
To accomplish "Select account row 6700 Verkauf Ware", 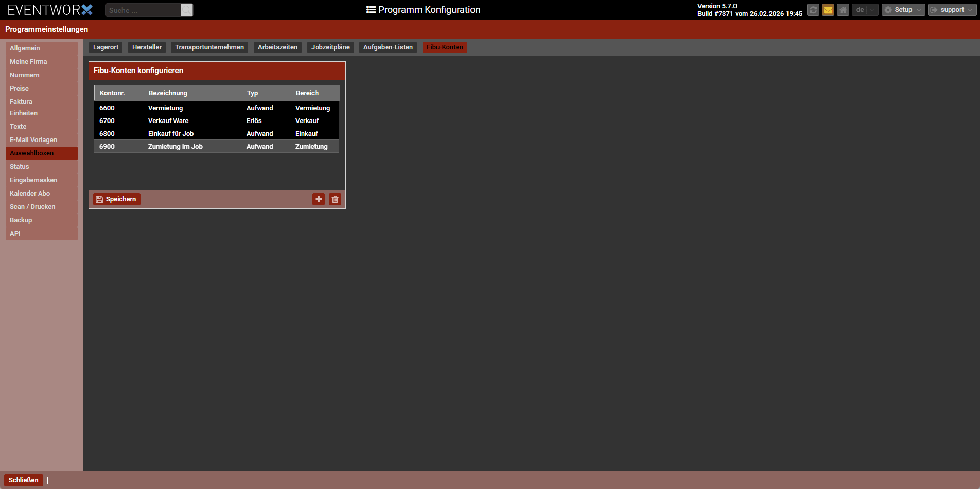I will click(x=216, y=121).
